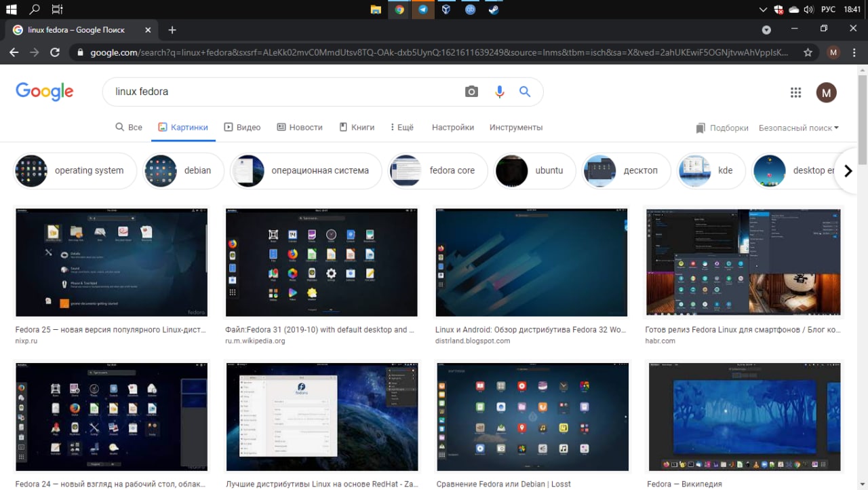
Task: Open the Fedora 25 nixp.ru image
Action: pos(111,263)
